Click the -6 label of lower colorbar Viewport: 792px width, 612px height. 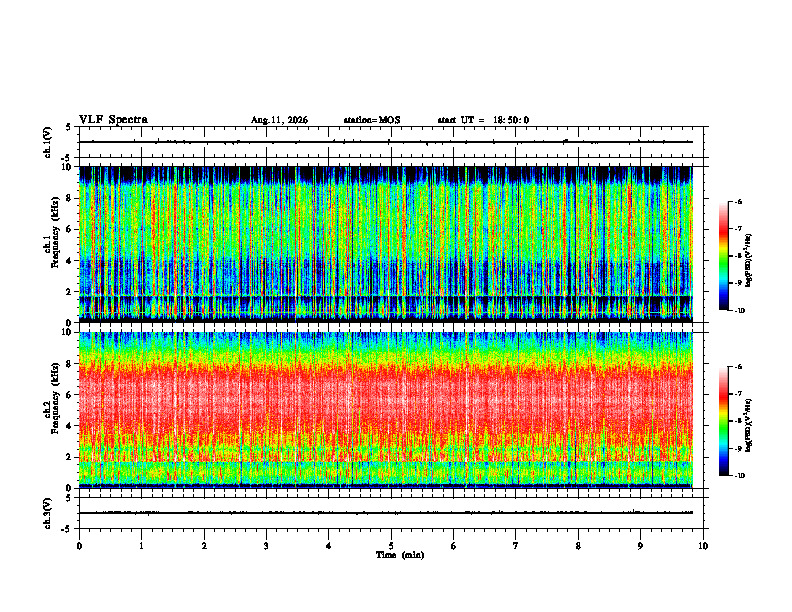[x=738, y=367]
